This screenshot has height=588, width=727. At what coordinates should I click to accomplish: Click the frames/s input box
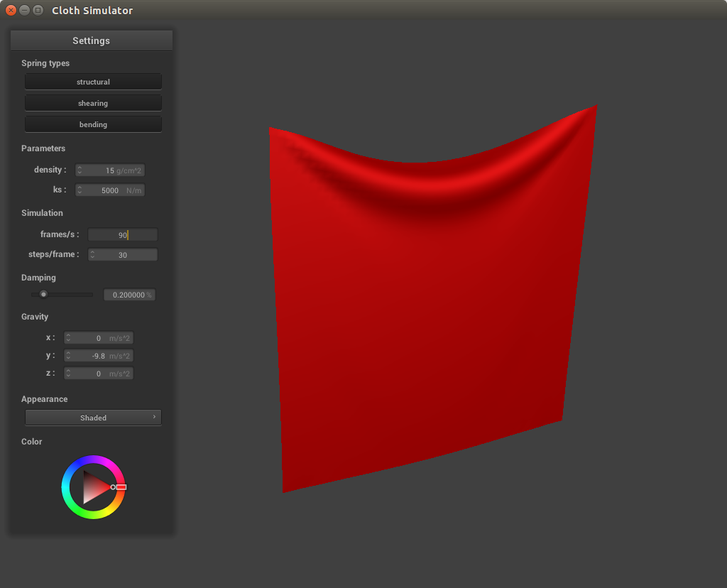click(122, 235)
